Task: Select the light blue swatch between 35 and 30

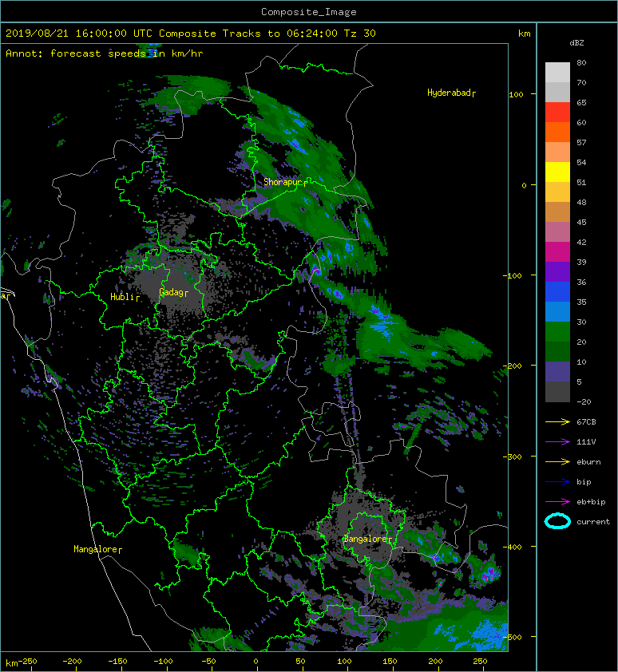Action: tap(557, 311)
